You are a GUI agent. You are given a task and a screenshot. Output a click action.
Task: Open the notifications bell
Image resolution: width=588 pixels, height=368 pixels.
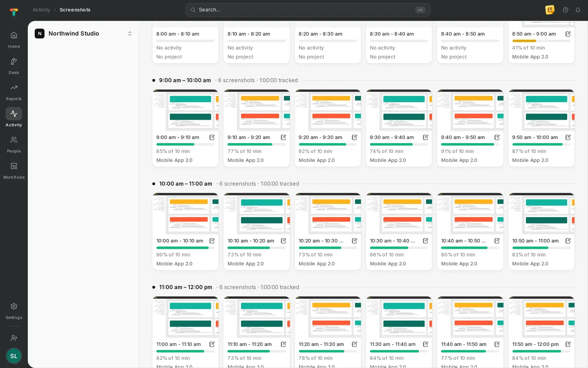point(578,10)
